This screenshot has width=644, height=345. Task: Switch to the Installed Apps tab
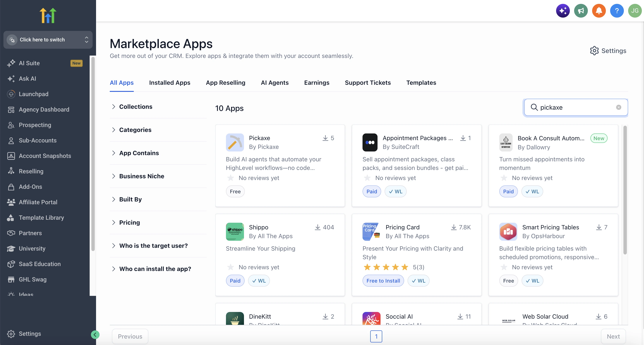coord(170,83)
